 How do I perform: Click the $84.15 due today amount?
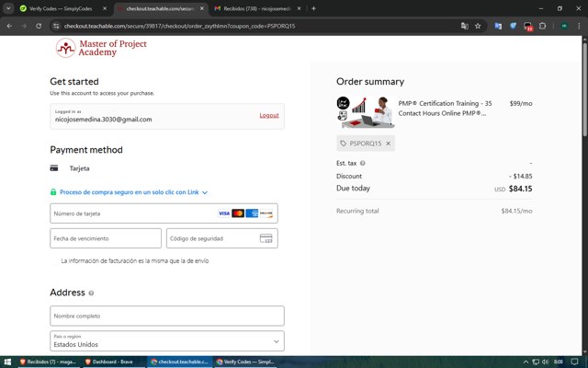point(520,189)
